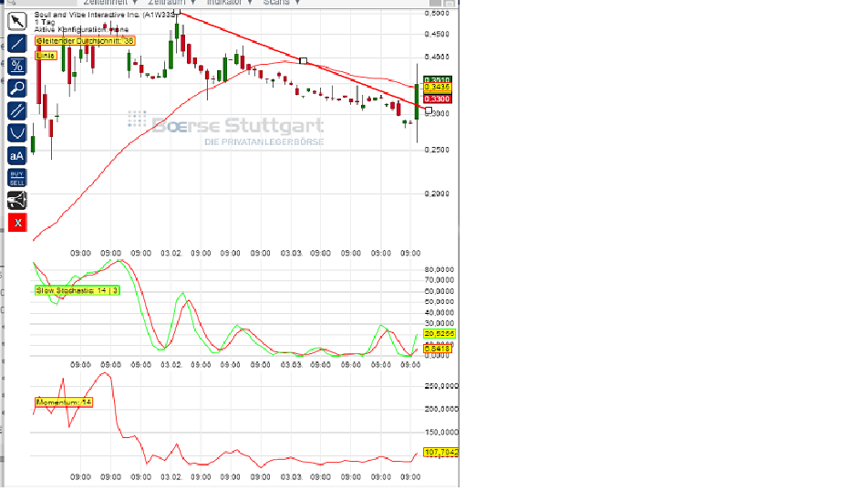Screen dimensions: 868x491
Task: Click the 1 Tag interval text
Action: (45, 22)
